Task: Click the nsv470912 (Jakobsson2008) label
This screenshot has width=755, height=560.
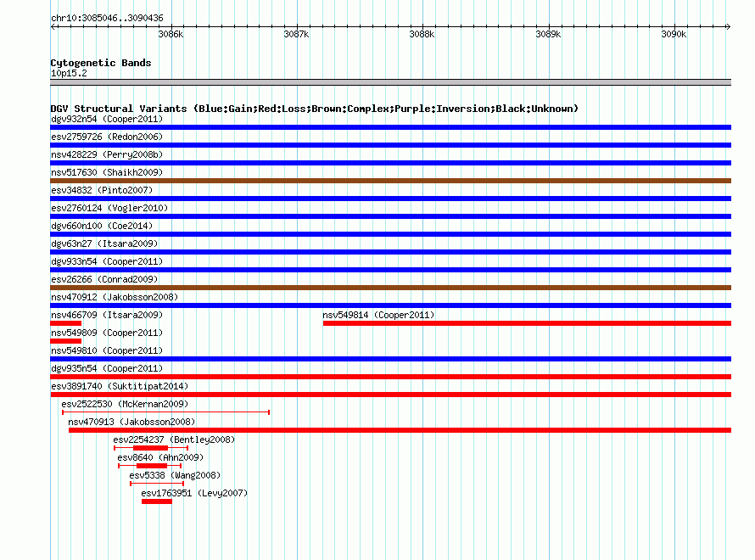Action: point(115,297)
